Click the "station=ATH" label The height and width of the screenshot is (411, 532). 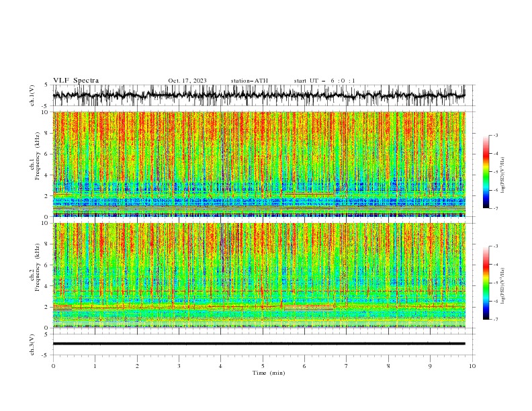249,81
